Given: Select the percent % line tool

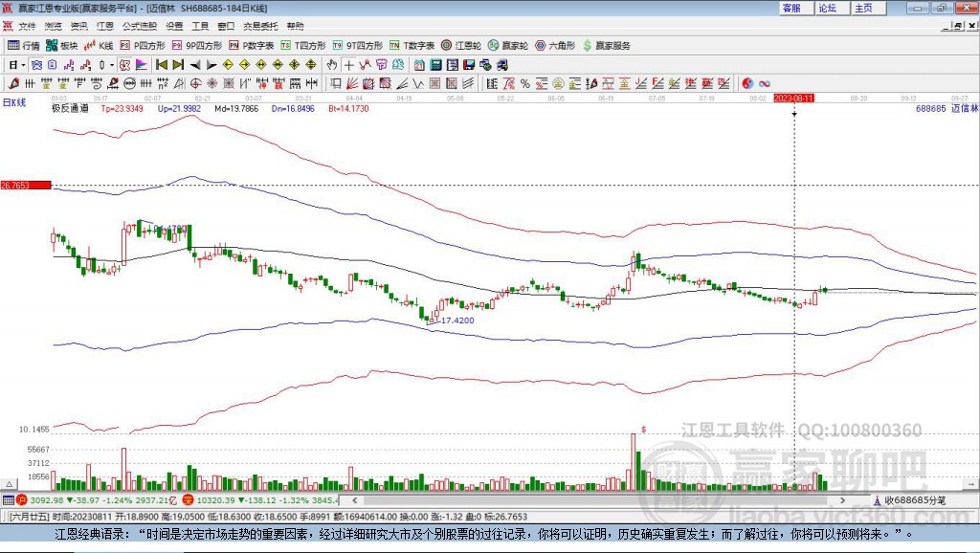Looking at the screenshot, I should 525,84.
